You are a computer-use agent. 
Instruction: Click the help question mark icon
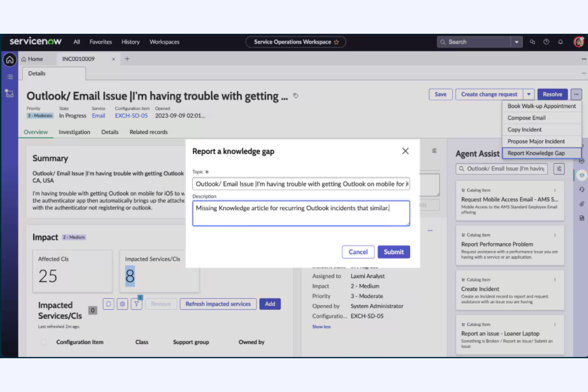[546, 41]
